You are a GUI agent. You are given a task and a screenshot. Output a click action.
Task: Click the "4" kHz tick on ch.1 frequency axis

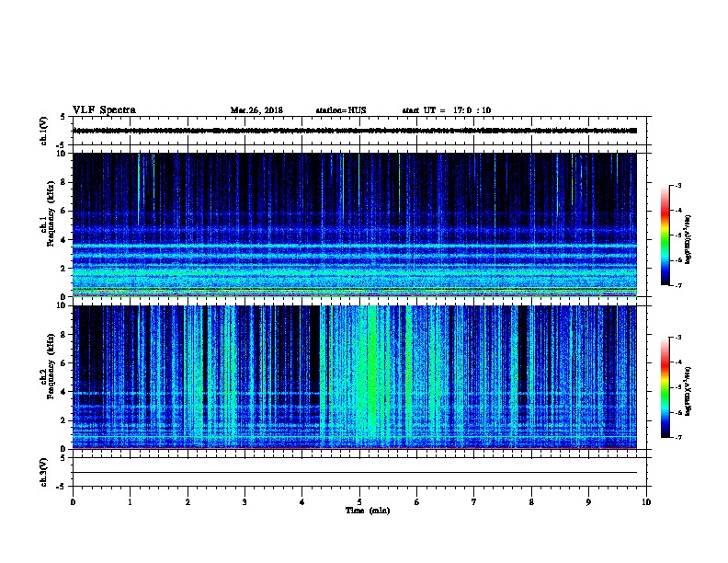[63, 239]
